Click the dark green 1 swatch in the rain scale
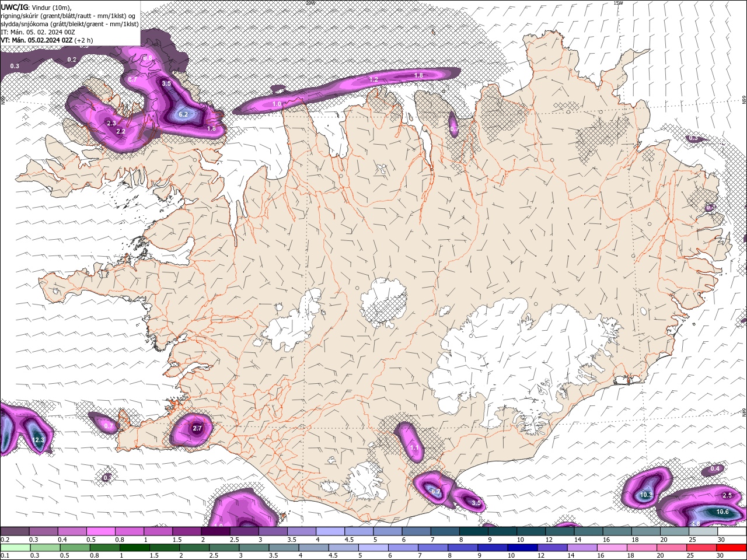 pyautogui.click(x=134, y=548)
